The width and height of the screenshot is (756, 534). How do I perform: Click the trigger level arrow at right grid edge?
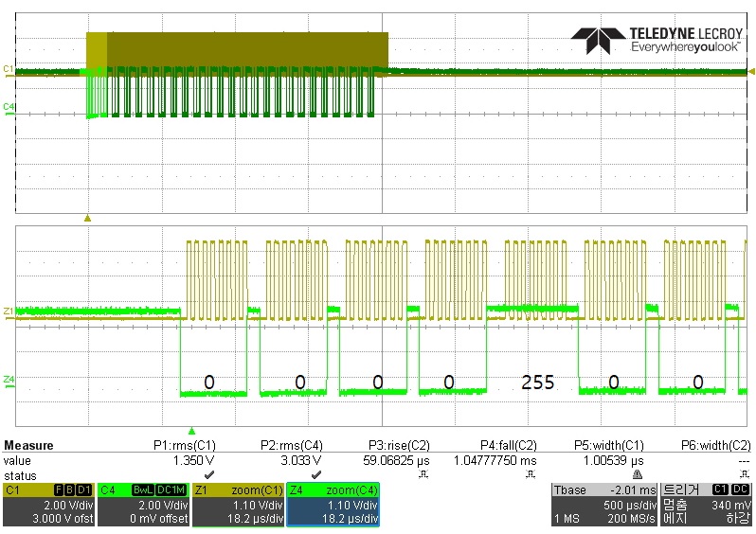pyautogui.click(x=751, y=71)
